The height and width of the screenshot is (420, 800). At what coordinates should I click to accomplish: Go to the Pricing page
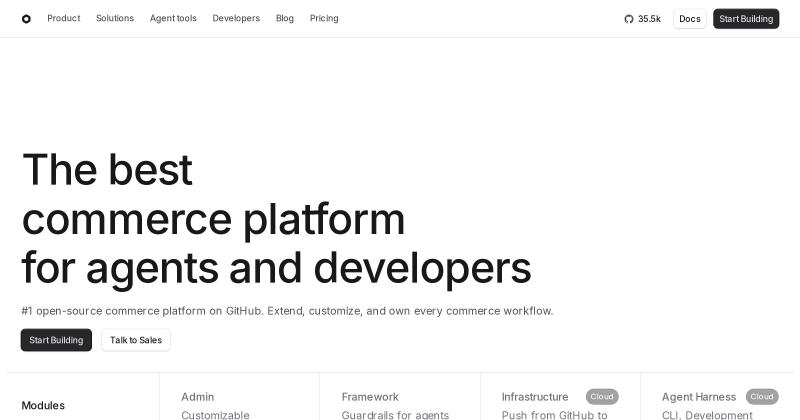[324, 18]
